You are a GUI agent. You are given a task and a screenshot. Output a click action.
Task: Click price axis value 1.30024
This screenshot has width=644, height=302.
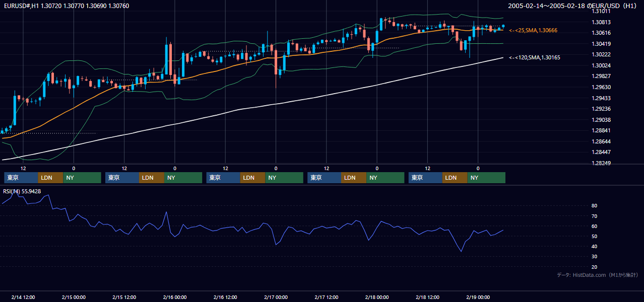click(x=601, y=66)
